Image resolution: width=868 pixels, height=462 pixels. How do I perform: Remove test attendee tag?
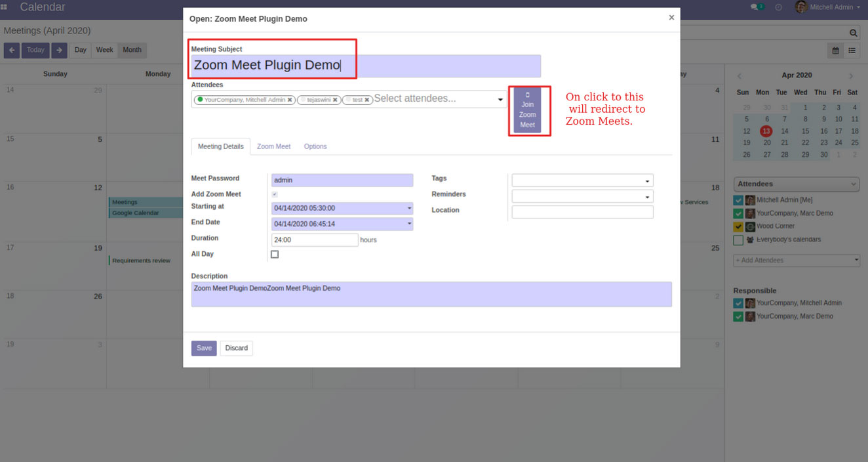pyautogui.click(x=367, y=100)
